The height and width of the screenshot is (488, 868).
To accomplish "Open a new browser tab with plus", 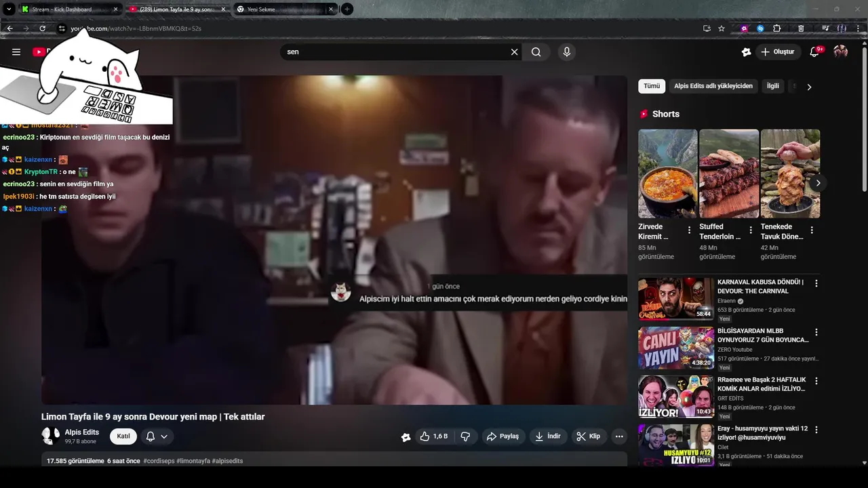I will pos(347,9).
